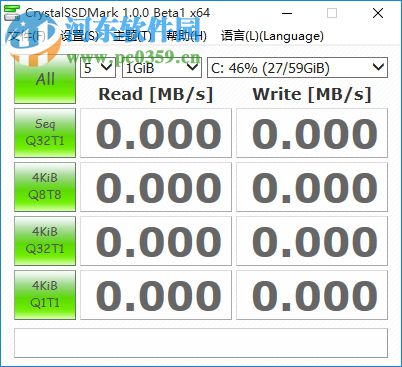The height and width of the screenshot is (367, 402).
Task: Open the 语言(L)(Language) menu
Action: (272, 36)
